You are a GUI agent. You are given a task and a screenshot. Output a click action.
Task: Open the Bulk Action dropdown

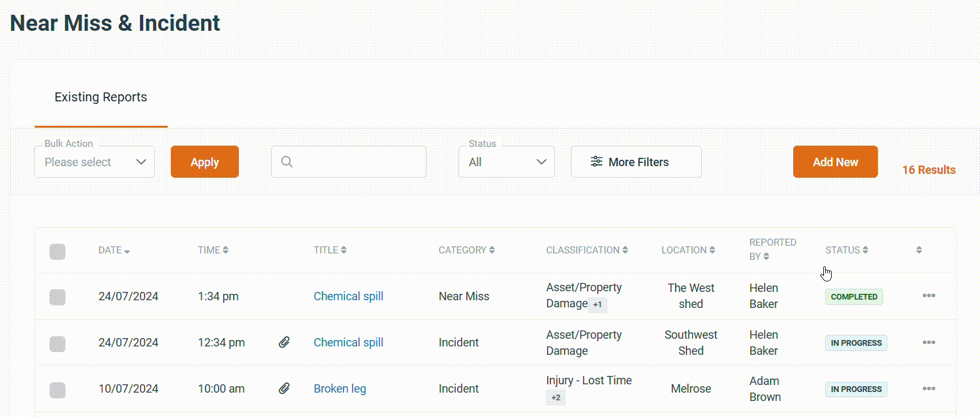point(94,162)
